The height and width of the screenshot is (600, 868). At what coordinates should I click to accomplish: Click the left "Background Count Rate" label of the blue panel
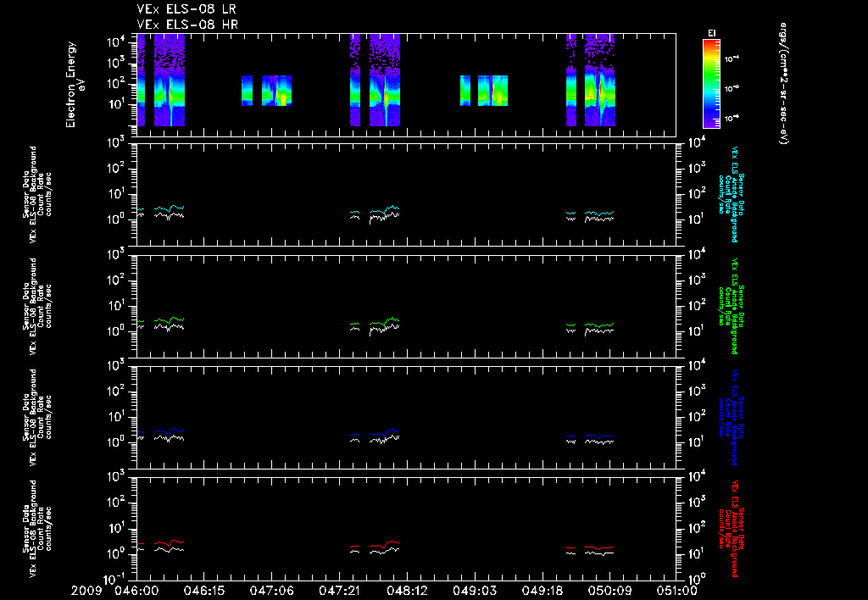click(x=36, y=417)
